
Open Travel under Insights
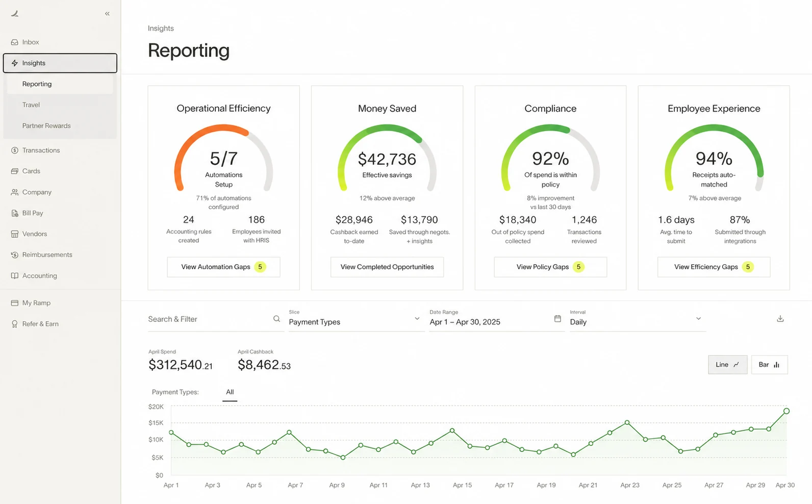tap(60, 105)
